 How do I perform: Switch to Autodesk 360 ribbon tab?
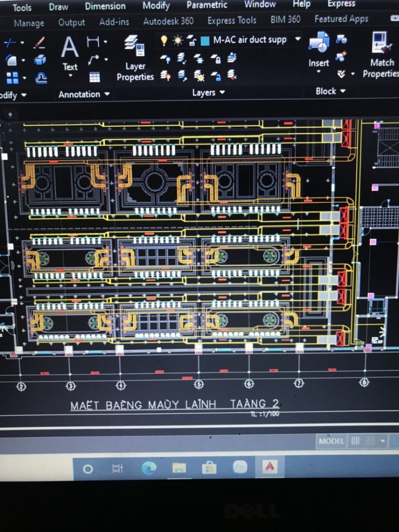pos(168,21)
